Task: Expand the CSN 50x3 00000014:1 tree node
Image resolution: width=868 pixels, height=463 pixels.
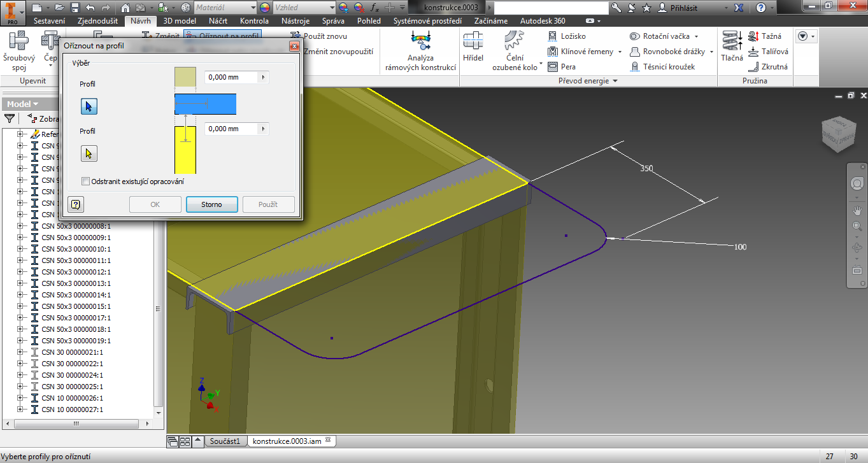Action: [x=20, y=295]
